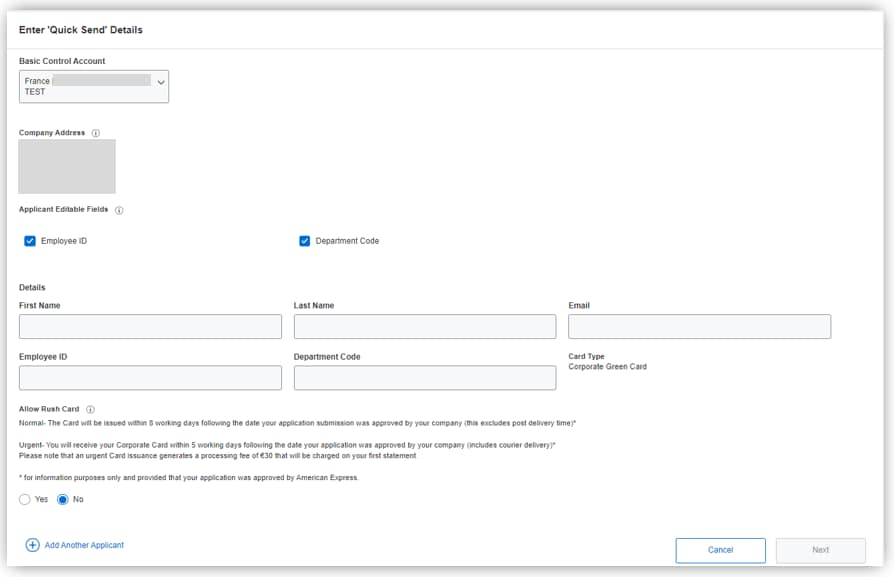Screen dimensions: 894x577
Task: Click the Corporate Green Card type text
Action: [x=607, y=367]
